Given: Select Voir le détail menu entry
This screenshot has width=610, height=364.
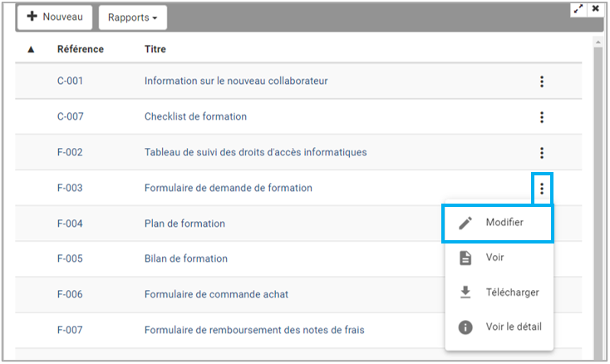Looking at the screenshot, I should click(513, 327).
